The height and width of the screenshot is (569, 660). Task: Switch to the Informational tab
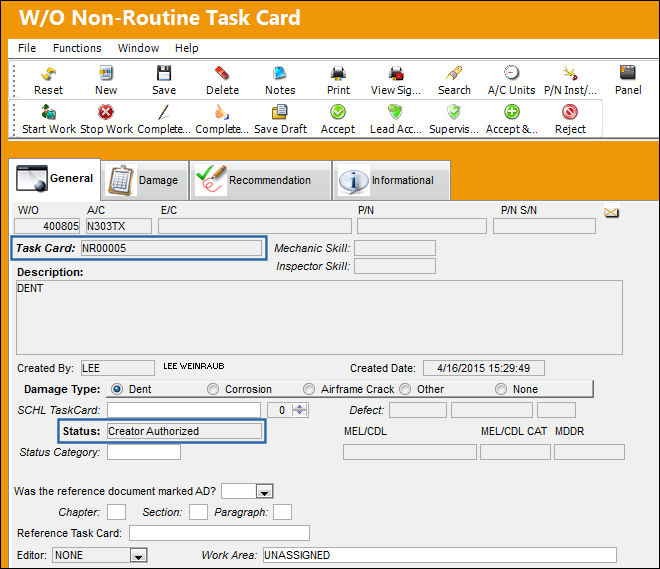click(391, 180)
